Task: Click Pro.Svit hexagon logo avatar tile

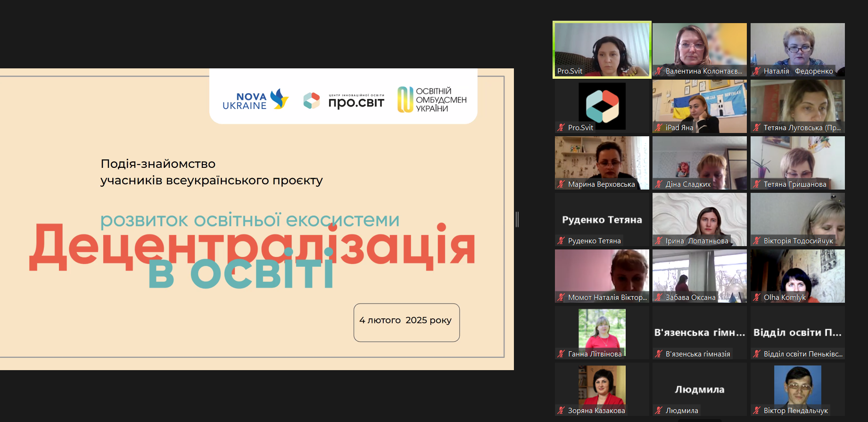Action: click(x=602, y=106)
